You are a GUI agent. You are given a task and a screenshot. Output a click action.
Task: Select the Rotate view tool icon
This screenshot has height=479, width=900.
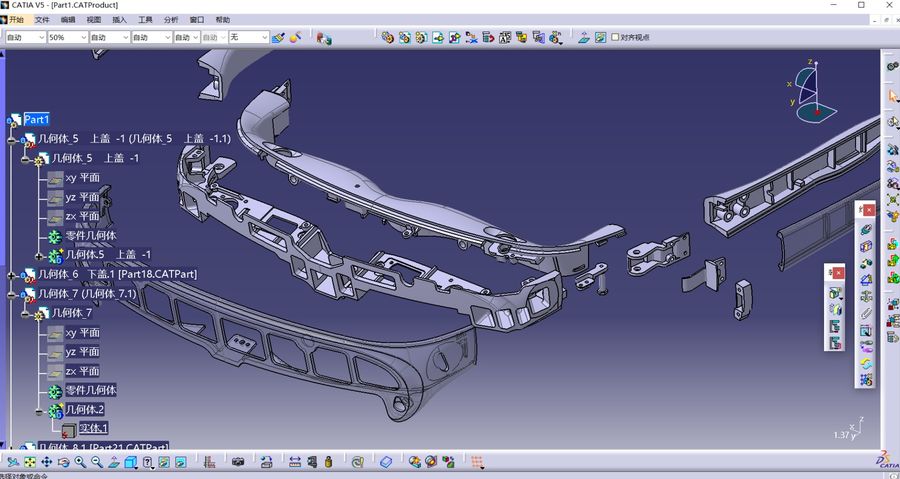[64, 462]
